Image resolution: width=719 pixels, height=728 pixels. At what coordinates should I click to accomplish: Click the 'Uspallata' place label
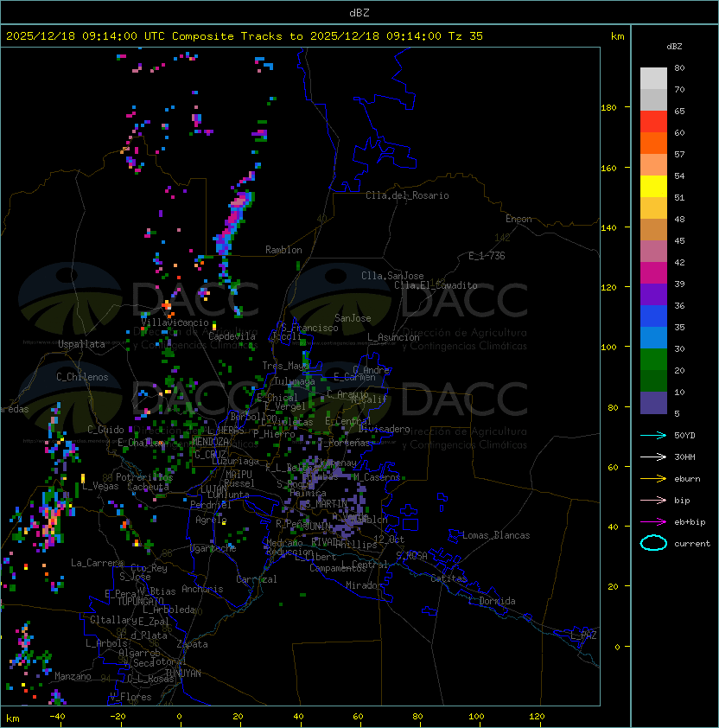[x=81, y=344]
